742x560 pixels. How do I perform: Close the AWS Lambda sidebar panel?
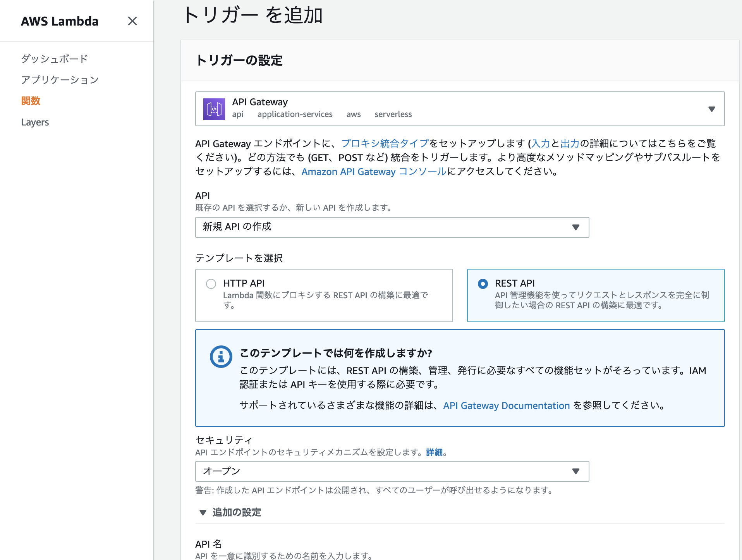point(132,21)
